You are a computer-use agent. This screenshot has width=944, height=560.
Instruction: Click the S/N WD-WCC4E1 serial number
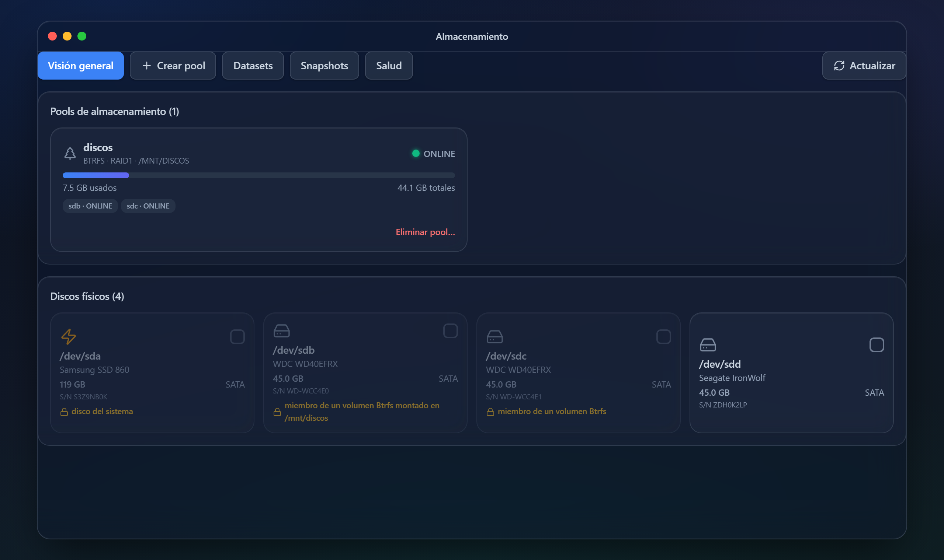(x=514, y=397)
